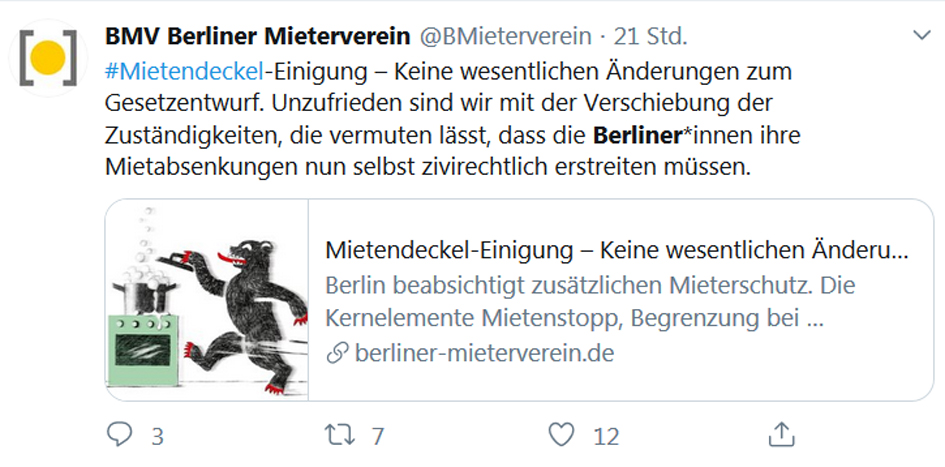This screenshot has height=467, width=945.
Task: Click the BMV yellow circle profile avatar
Action: point(46,59)
